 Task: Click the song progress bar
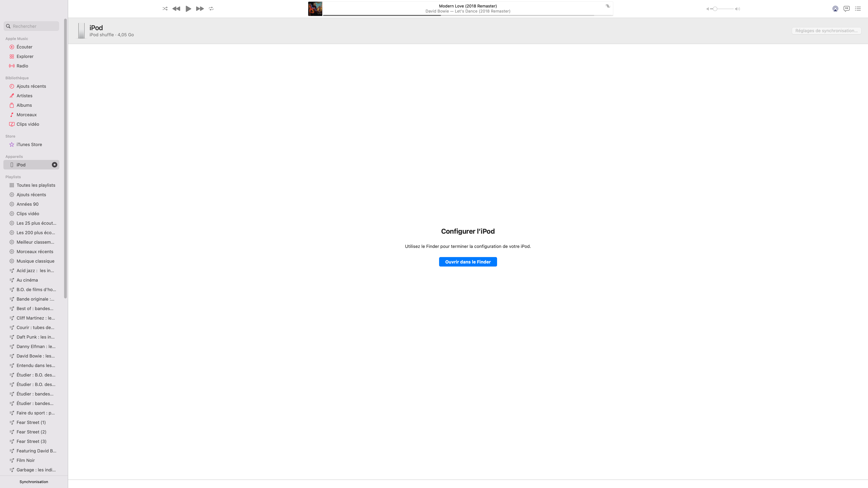coord(468,15)
